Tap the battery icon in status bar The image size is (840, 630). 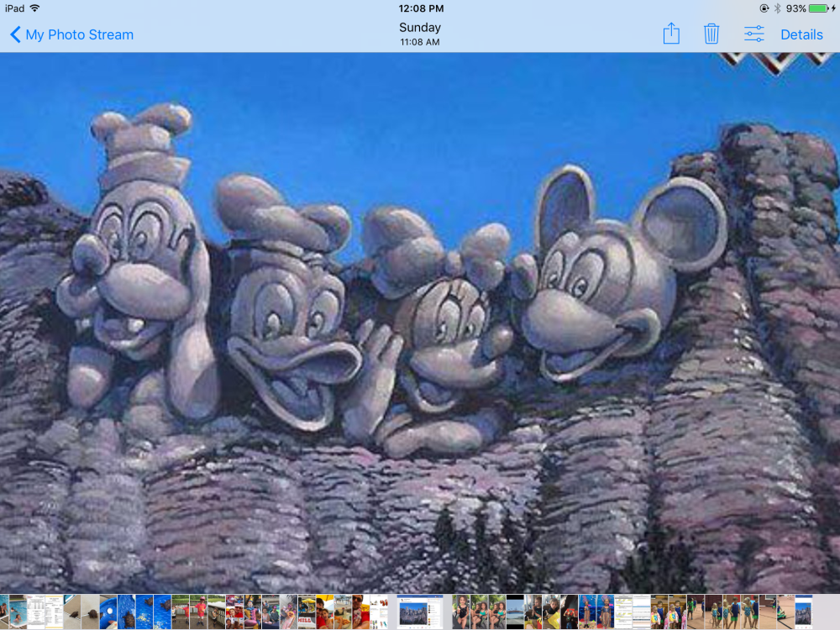coord(820,8)
